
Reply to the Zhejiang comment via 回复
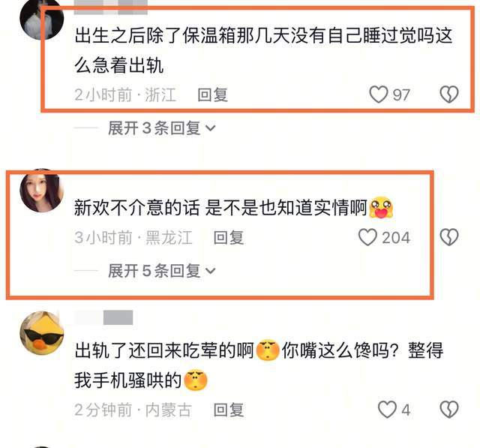[x=212, y=95]
